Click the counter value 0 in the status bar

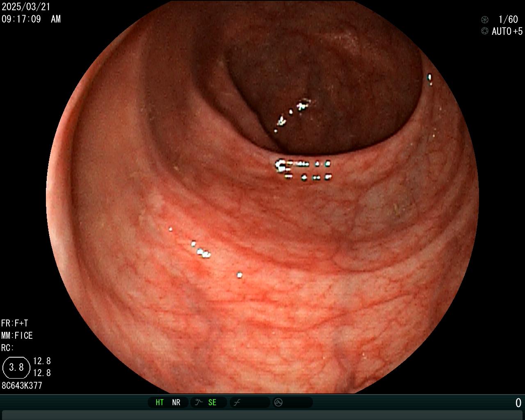(x=518, y=403)
